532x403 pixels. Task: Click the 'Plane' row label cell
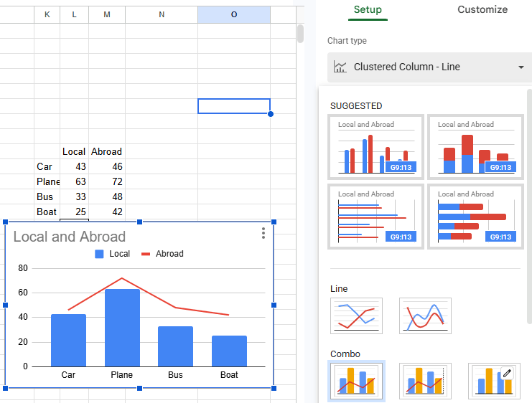tap(47, 181)
